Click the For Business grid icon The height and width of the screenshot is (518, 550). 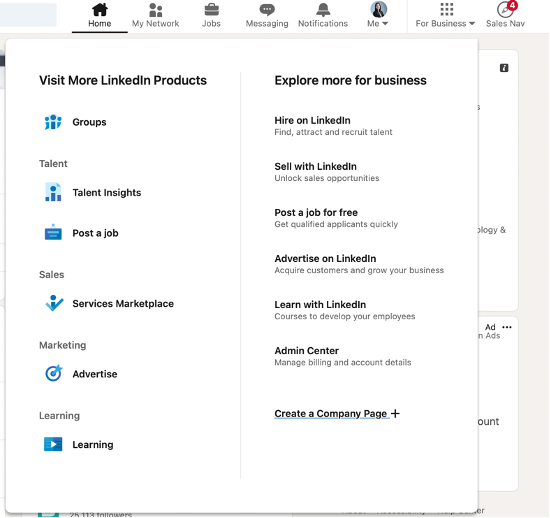447,9
